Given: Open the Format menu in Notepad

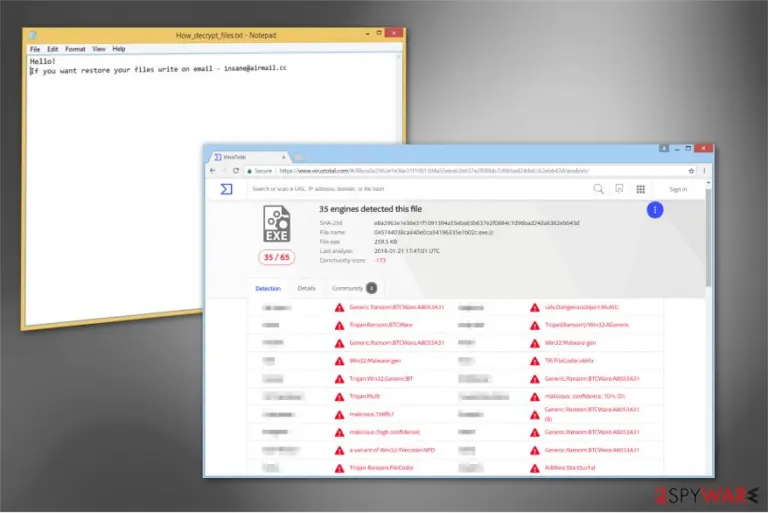Looking at the screenshot, I should point(75,49).
